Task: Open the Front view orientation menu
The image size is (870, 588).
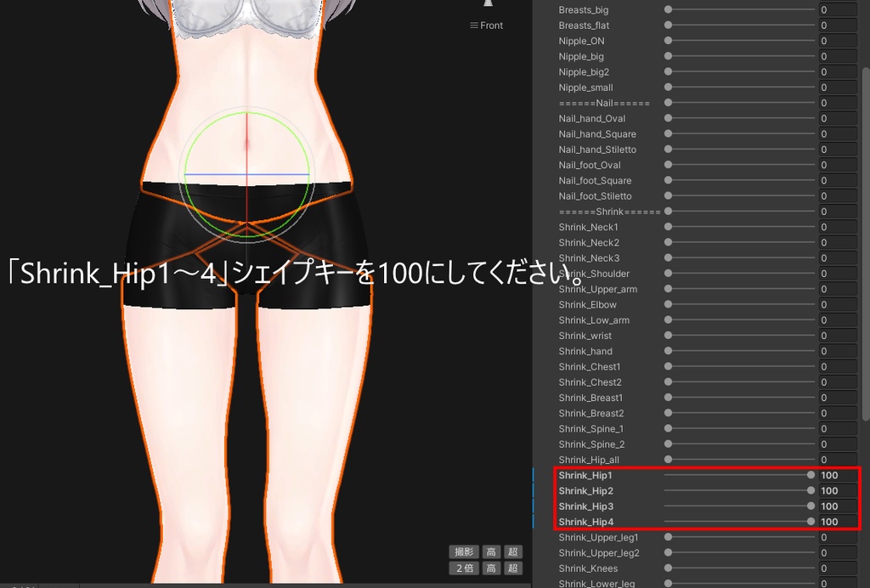Action: [487, 25]
